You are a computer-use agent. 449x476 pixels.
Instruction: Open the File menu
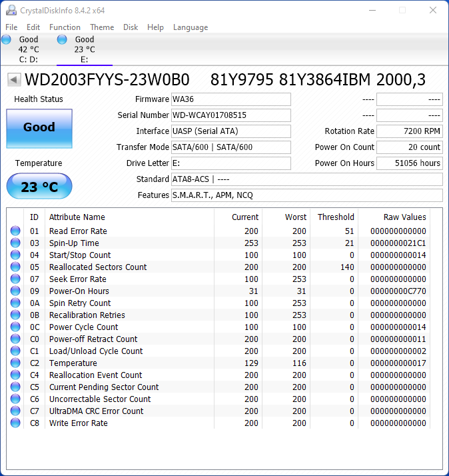click(x=11, y=27)
